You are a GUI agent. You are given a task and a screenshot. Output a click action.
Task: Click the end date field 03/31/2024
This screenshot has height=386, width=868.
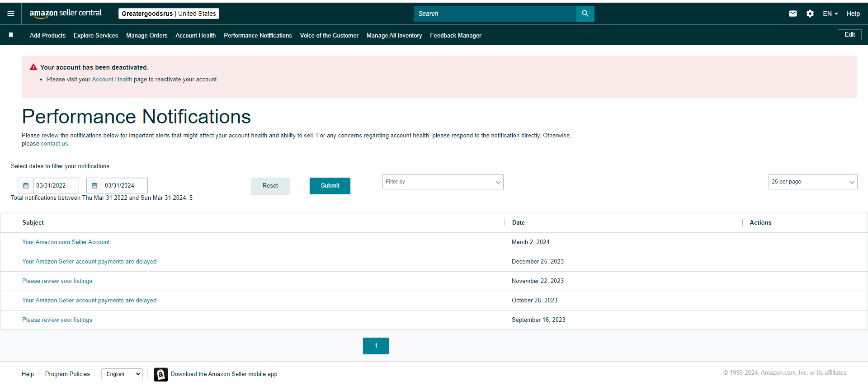pyautogui.click(x=125, y=185)
